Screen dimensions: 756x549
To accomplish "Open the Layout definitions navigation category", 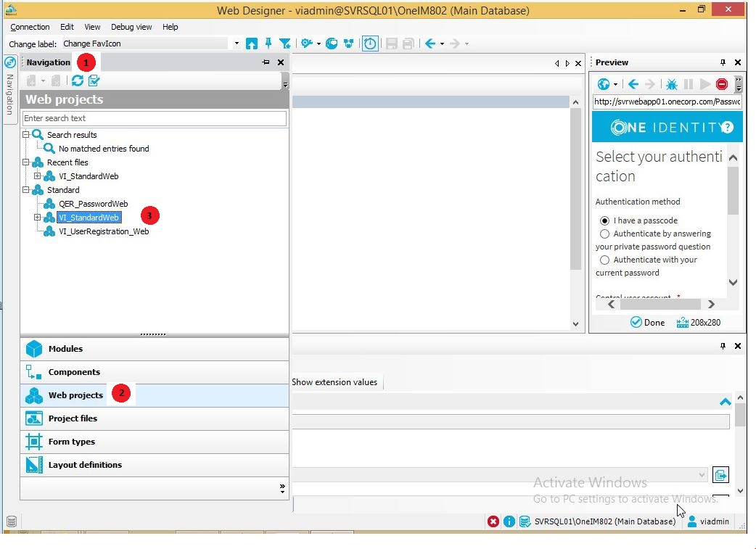I will [155, 465].
